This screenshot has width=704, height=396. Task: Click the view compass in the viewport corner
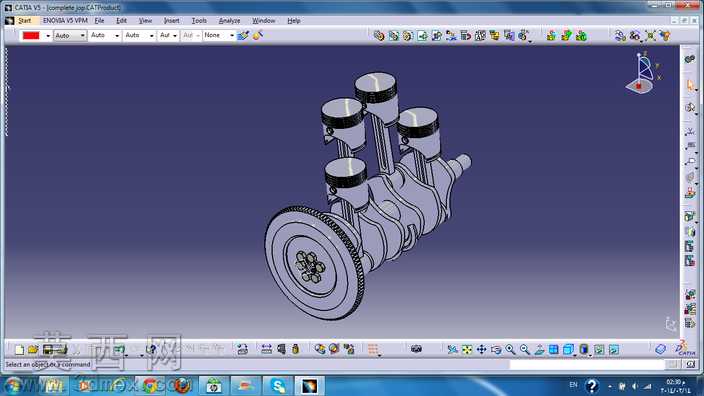(x=643, y=72)
